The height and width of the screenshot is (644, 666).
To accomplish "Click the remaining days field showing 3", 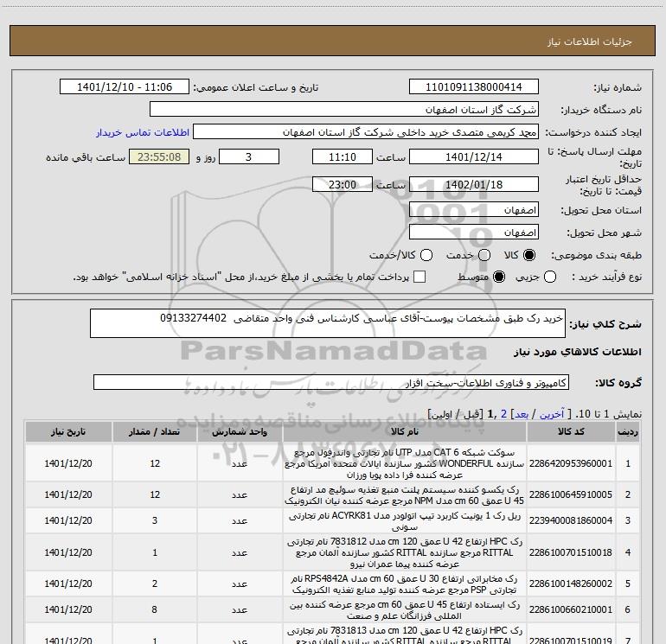I will pyautogui.click(x=249, y=156).
